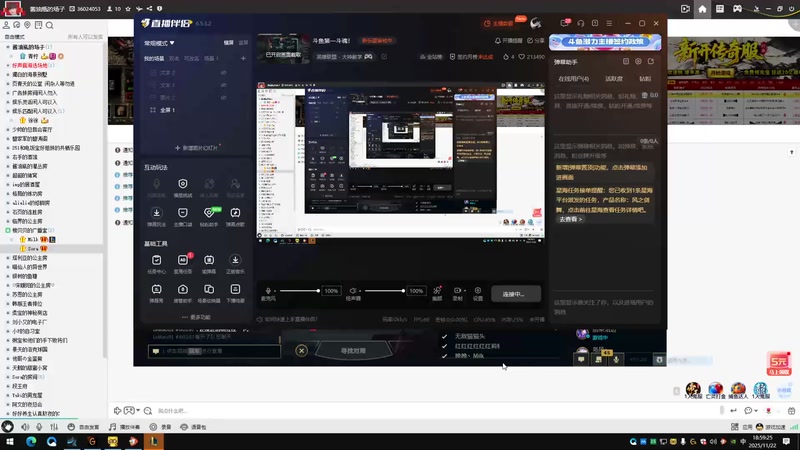Open the shield-shaped challenge icon under 互动玩法
The image size is (800, 450).
pos(183,184)
